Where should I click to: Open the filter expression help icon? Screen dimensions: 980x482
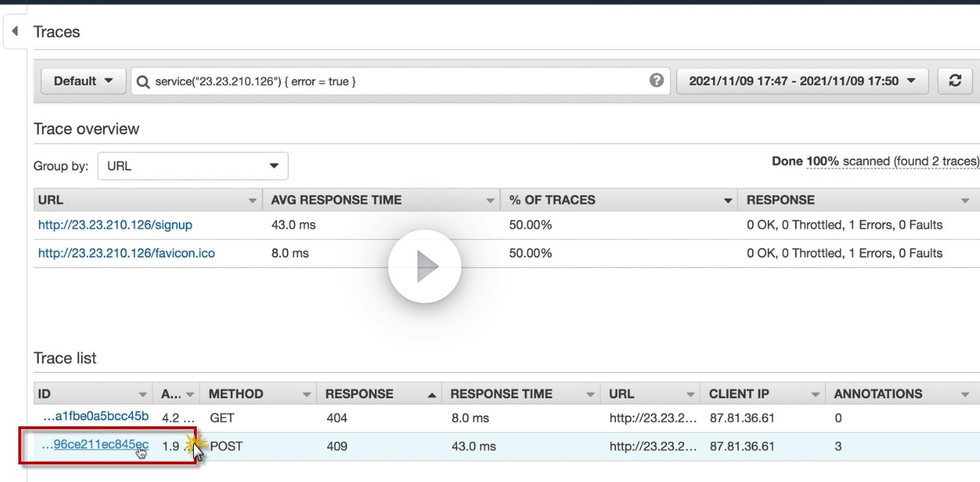[x=656, y=81]
